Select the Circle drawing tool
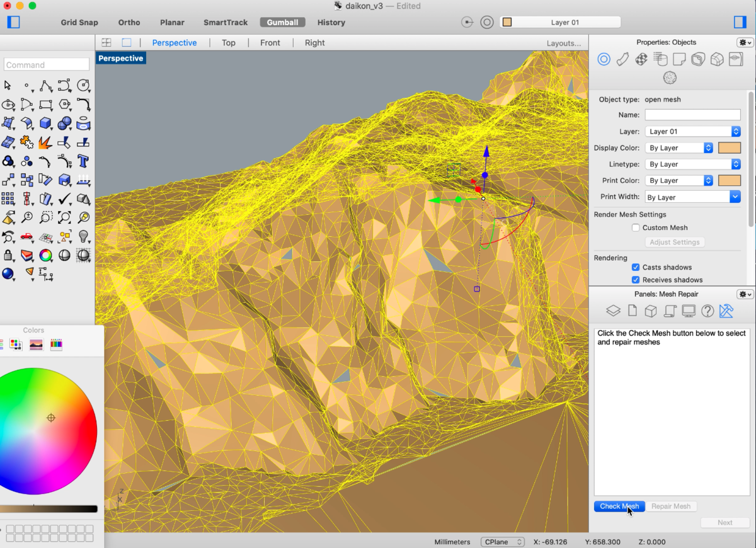Image resolution: width=756 pixels, height=548 pixels. point(83,86)
